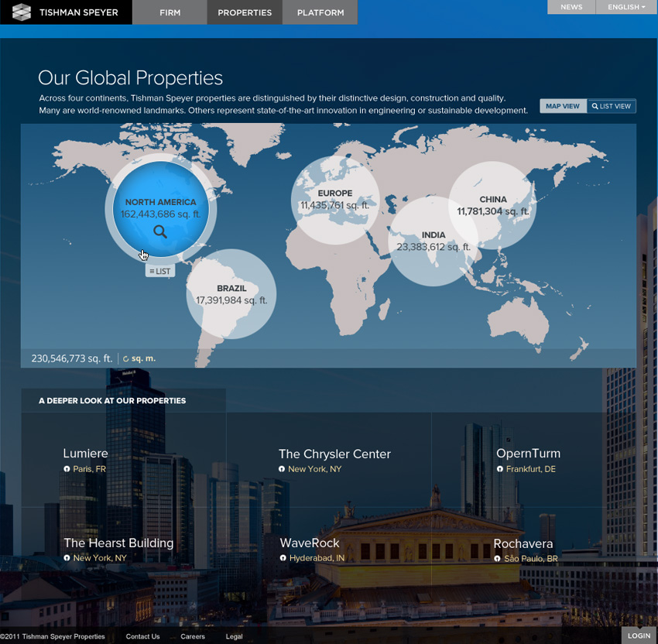Click ©2011 Tishman Speyer Properties copyright text
Viewport: 658px width, 644px height.
[x=53, y=636]
